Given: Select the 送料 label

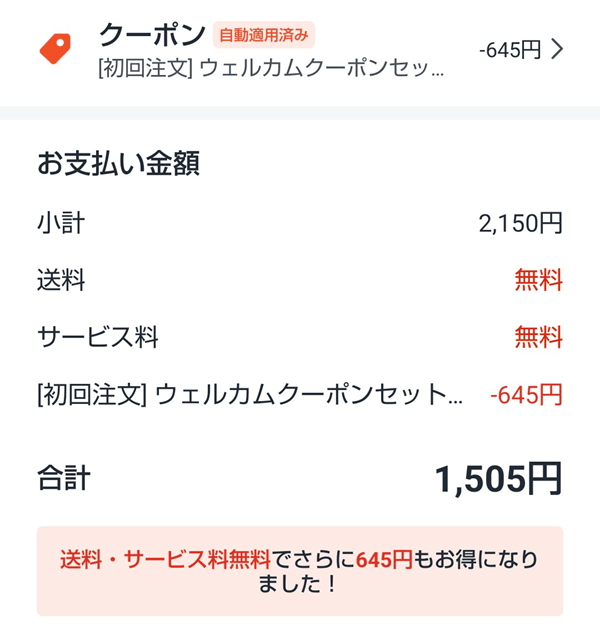Looking at the screenshot, I should pos(61,280).
